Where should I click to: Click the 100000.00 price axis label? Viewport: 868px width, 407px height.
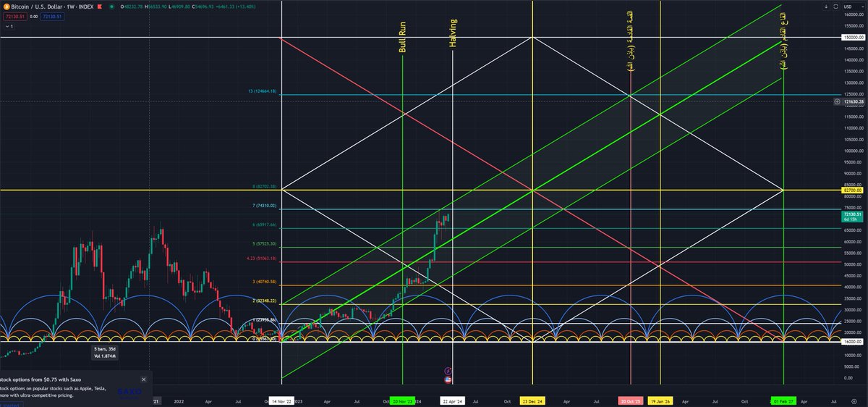853,151
